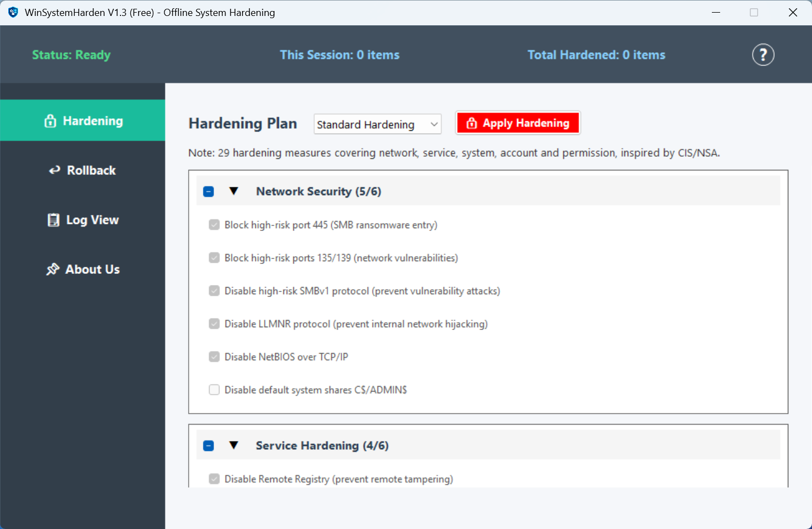
Task: Go to the Log View tab
Action: pos(83,220)
